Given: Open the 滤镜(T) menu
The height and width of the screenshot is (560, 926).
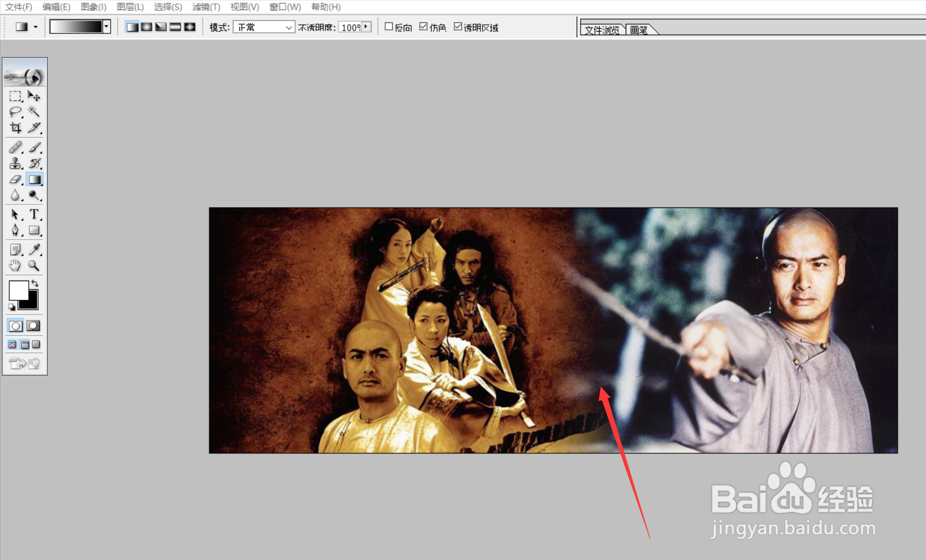Looking at the screenshot, I should coord(206,7).
